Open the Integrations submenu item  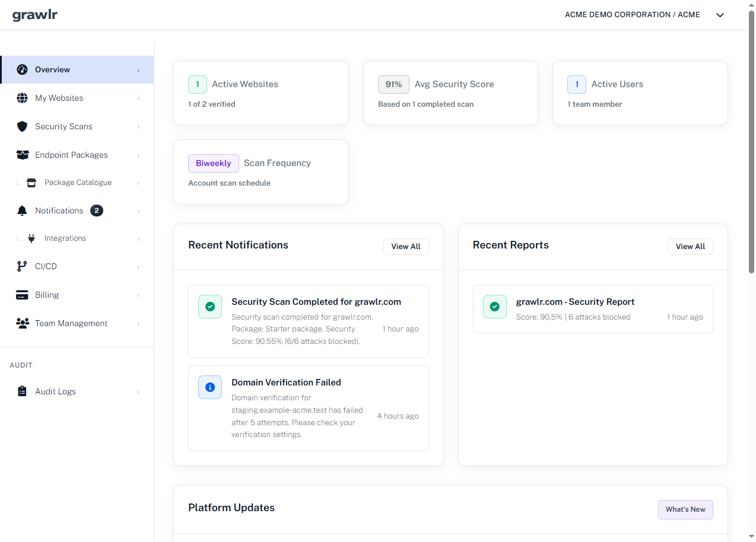point(77,238)
